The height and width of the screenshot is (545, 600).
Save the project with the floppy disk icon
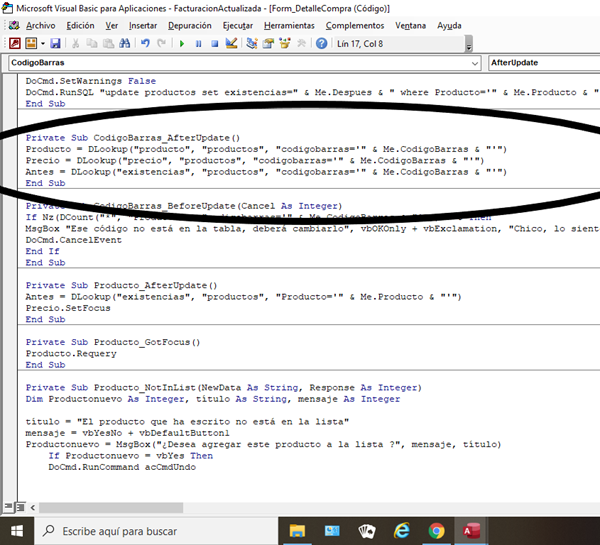pyautogui.click(x=55, y=43)
